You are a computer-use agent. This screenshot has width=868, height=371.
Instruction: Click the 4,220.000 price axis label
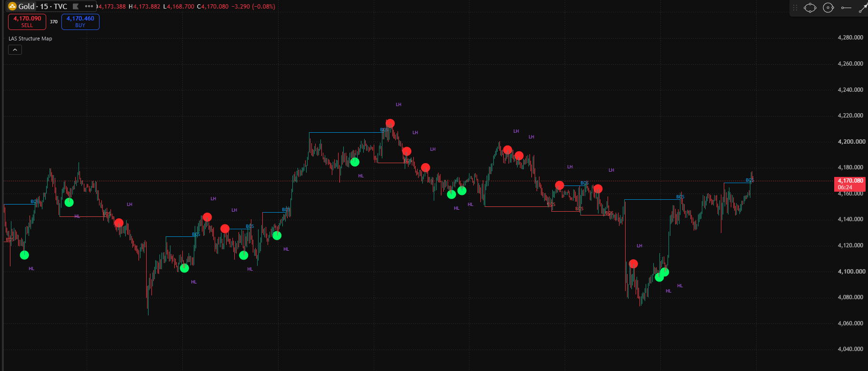click(850, 116)
